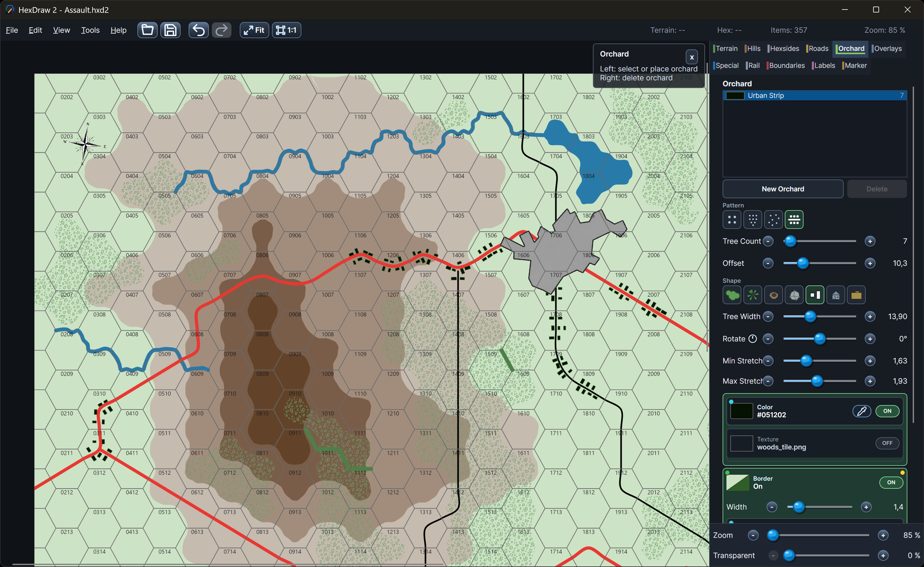The height and width of the screenshot is (567, 924).
Task: Switch to the Hills tab
Action: tap(753, 49)
